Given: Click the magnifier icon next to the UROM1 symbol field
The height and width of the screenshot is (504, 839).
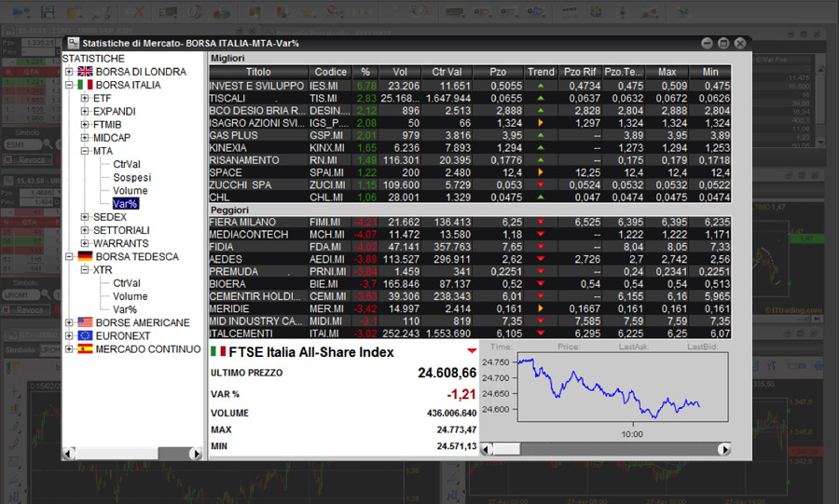Looking at the screenshot, I should tap(47, 294).
